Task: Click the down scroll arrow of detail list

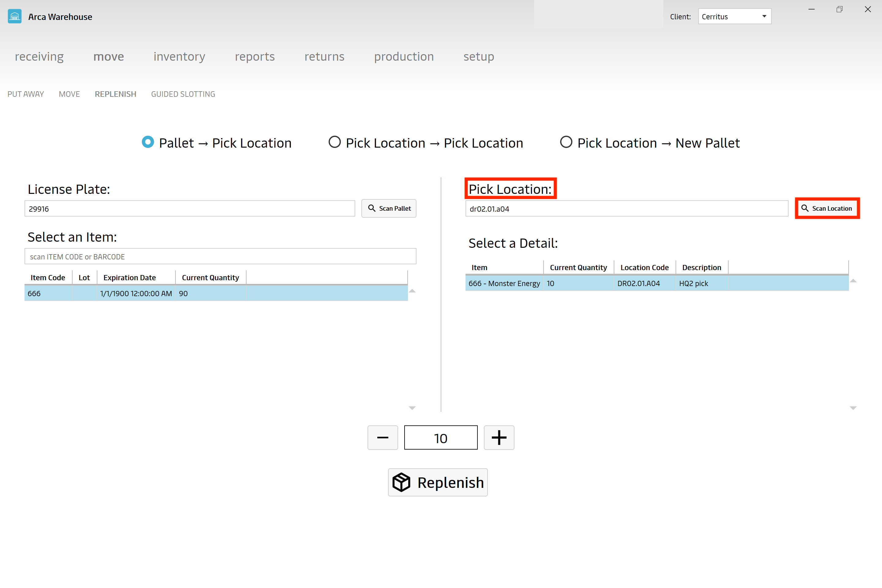Action: (x=853, y=408)
